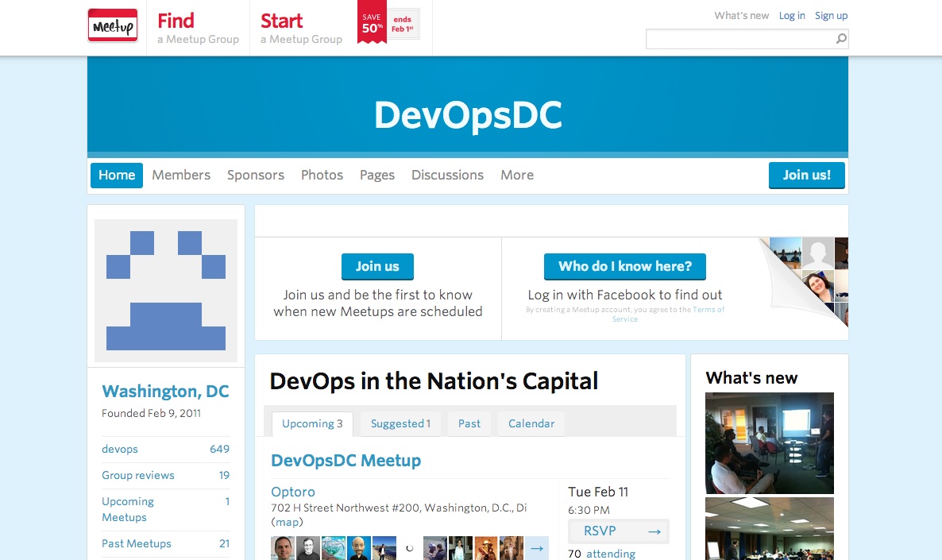Select the Upcoming 3 tab
The height and width of the screenshot is (560, 942).
pyautogui.click(x=312, y=423)
